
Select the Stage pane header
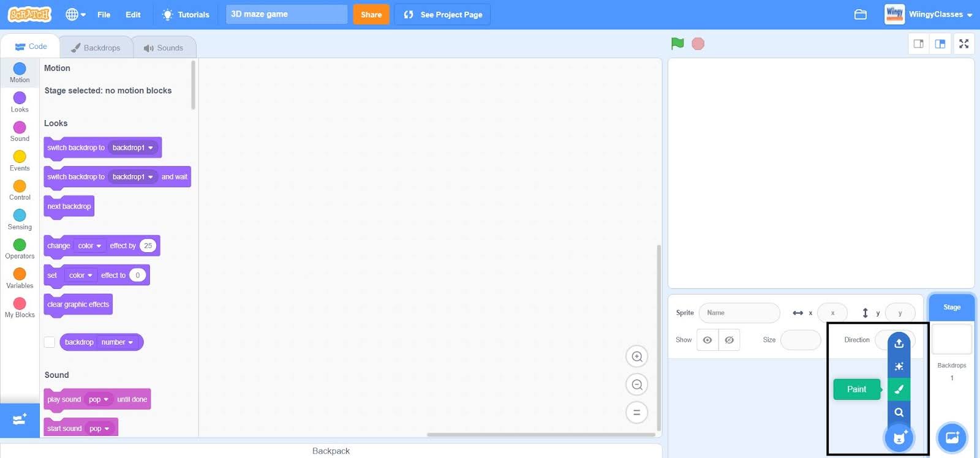pyautogui.click(x=952, y=307)
